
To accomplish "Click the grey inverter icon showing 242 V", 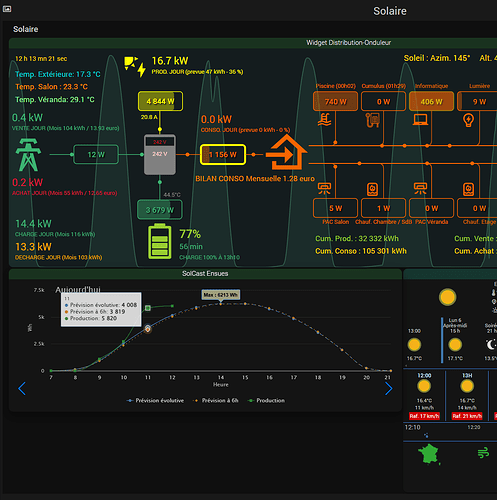I will 160,154.
